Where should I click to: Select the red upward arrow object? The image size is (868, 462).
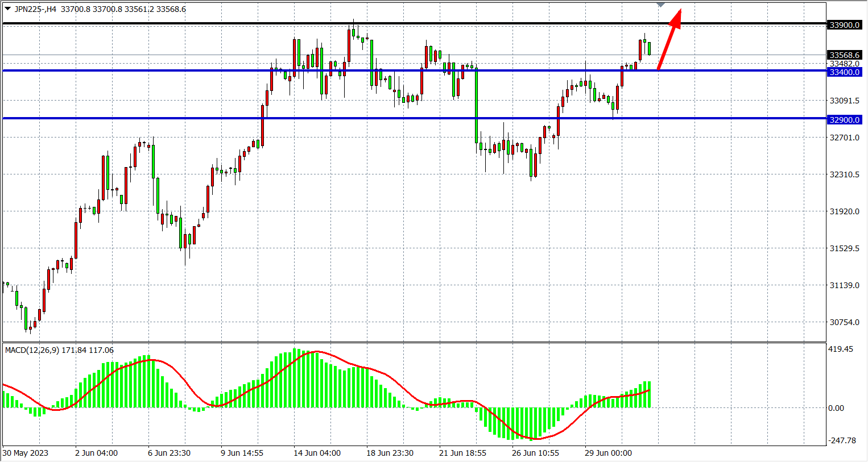[668, 41]
